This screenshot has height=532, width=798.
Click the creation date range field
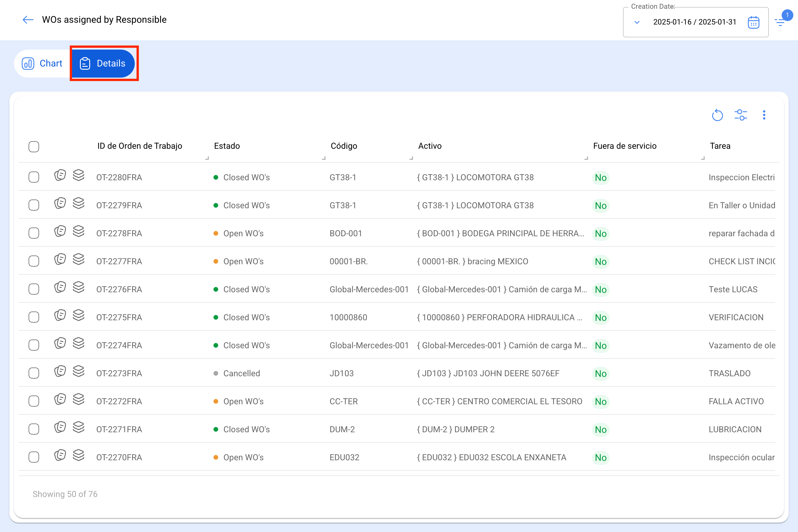[x=695, y=22]
